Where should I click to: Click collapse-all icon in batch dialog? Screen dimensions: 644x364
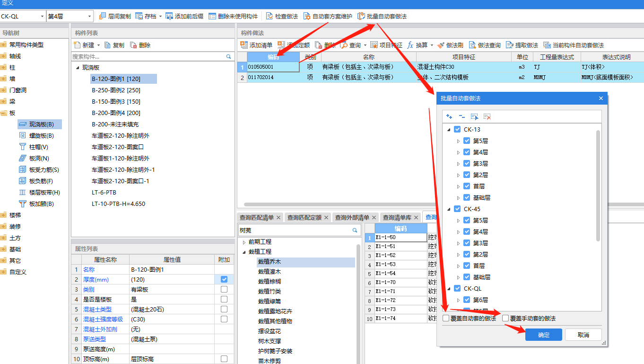pyautogui.click(x=462, y=116)
